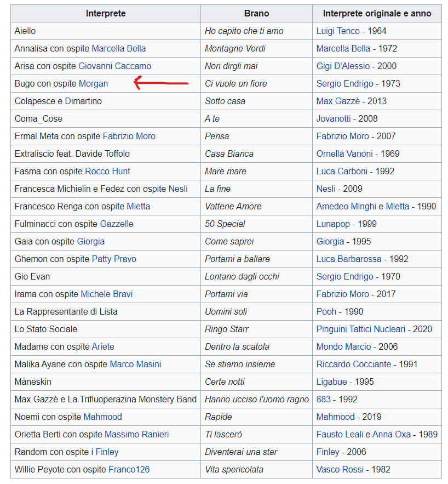Open the Luigi Tenco link
This screenshot has height=484, width=448.
point(338,31)
